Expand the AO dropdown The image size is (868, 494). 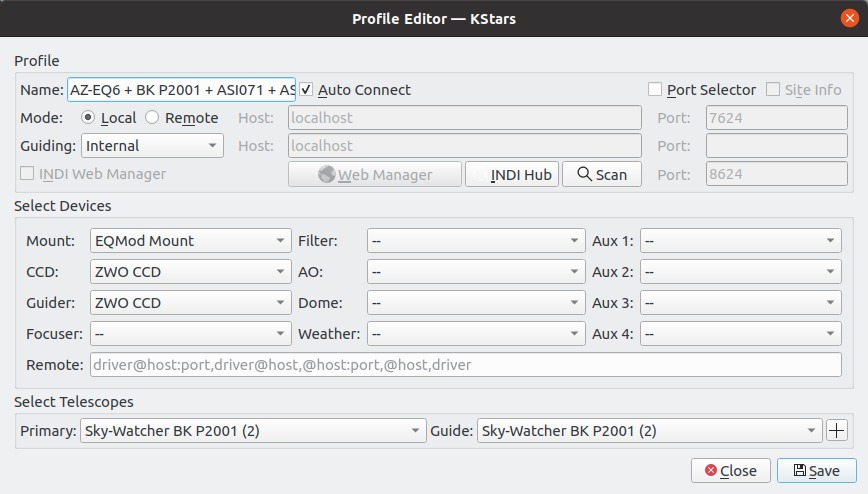476,272
